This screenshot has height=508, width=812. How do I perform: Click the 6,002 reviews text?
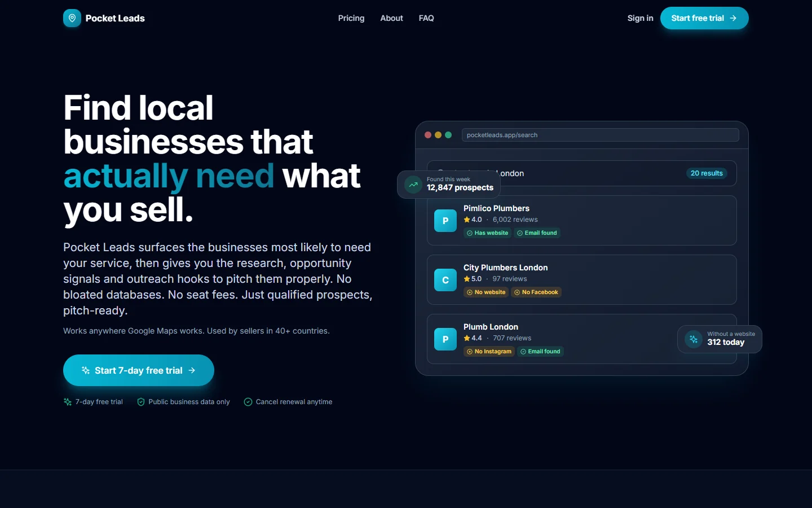[x=515, y=220]
